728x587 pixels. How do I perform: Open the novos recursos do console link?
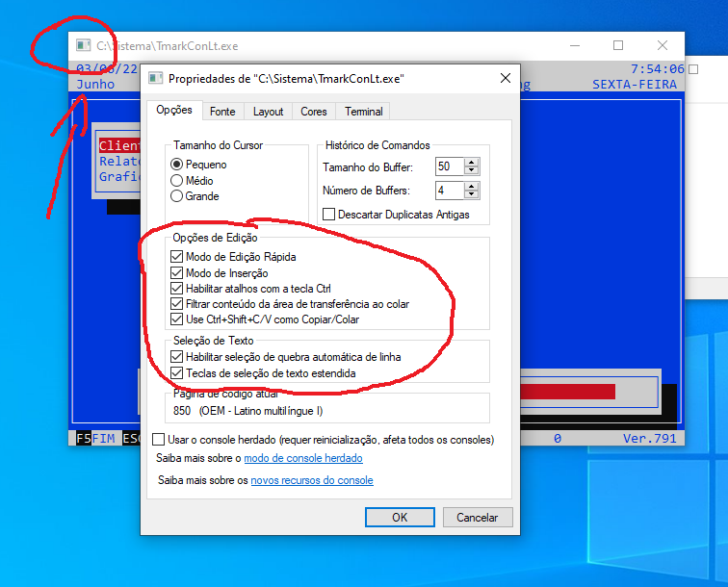[x=312, y=480]
